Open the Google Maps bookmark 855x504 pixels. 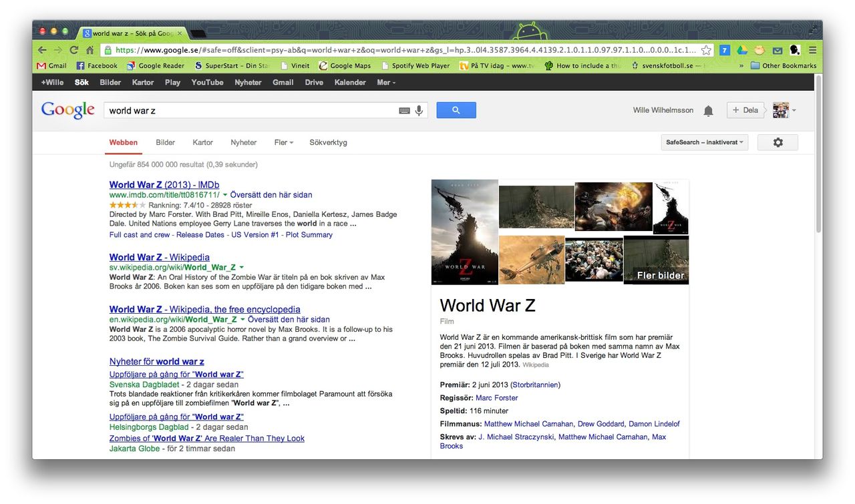(x=345, y=66)
